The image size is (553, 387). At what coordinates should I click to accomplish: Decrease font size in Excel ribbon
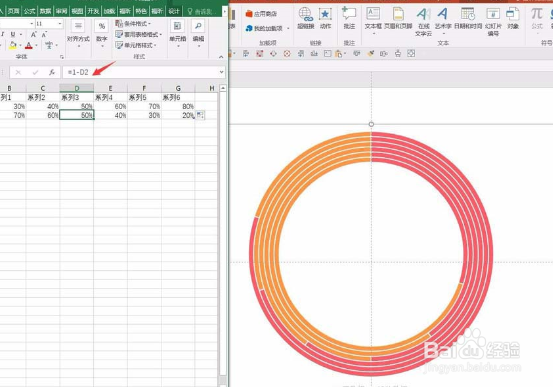click(44, 34)
